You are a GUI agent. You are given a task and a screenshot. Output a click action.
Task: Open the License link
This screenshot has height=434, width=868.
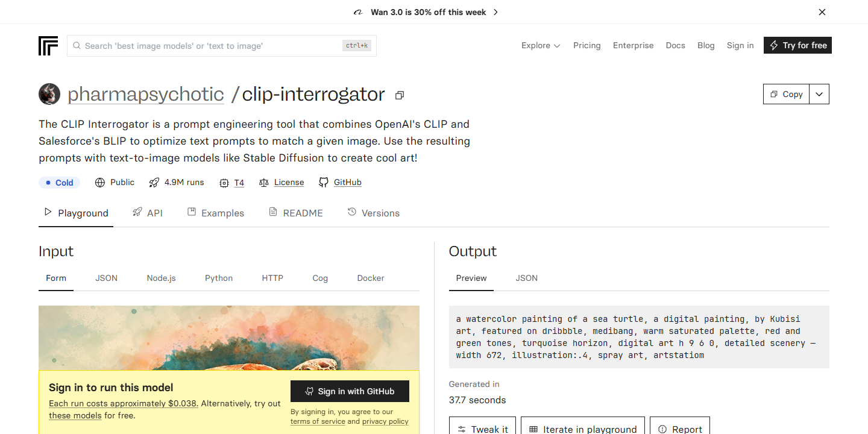(x=289, y=183)
